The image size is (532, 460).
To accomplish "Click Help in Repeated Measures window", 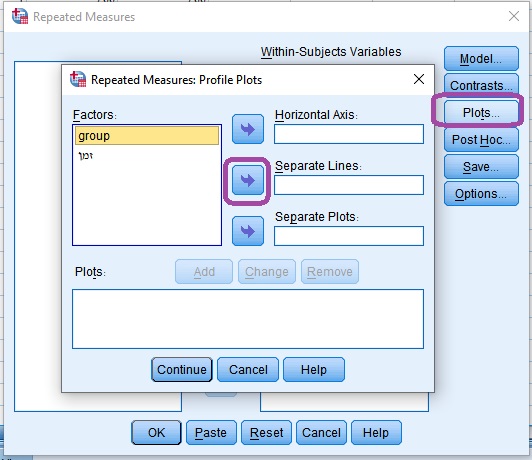I will [x=376, y=433].
